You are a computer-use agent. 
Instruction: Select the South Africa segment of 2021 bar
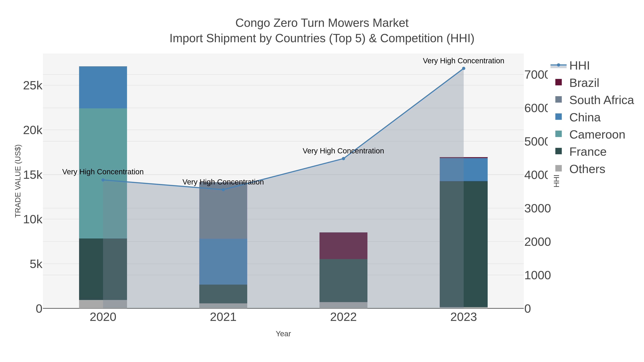[223, 210]
